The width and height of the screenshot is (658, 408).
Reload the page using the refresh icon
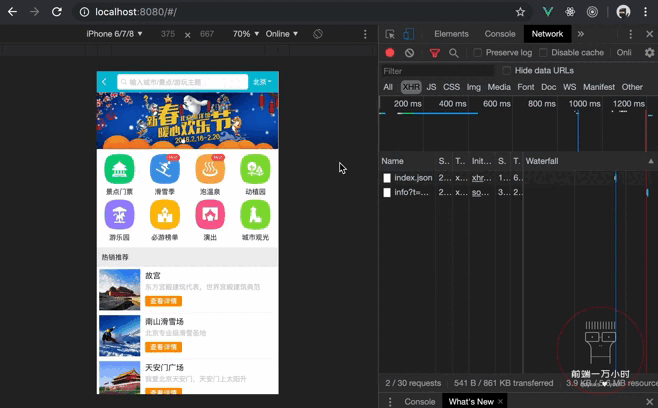[57, 12]
